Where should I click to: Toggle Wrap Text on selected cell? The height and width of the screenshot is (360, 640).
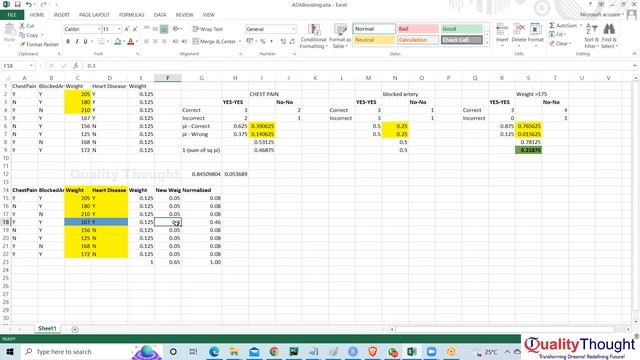coord(208,29)
